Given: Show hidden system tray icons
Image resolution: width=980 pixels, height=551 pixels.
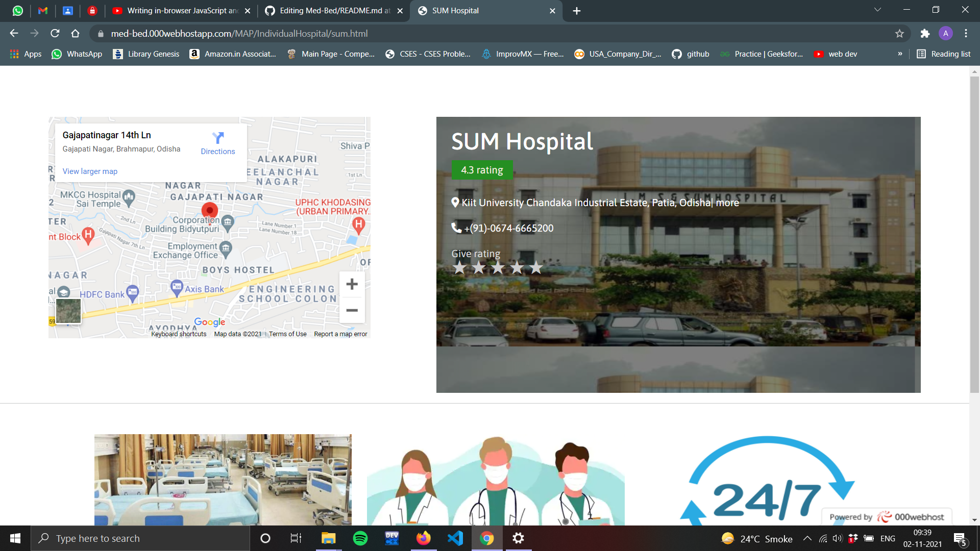Looking at the screenshot, I should 807,538.
